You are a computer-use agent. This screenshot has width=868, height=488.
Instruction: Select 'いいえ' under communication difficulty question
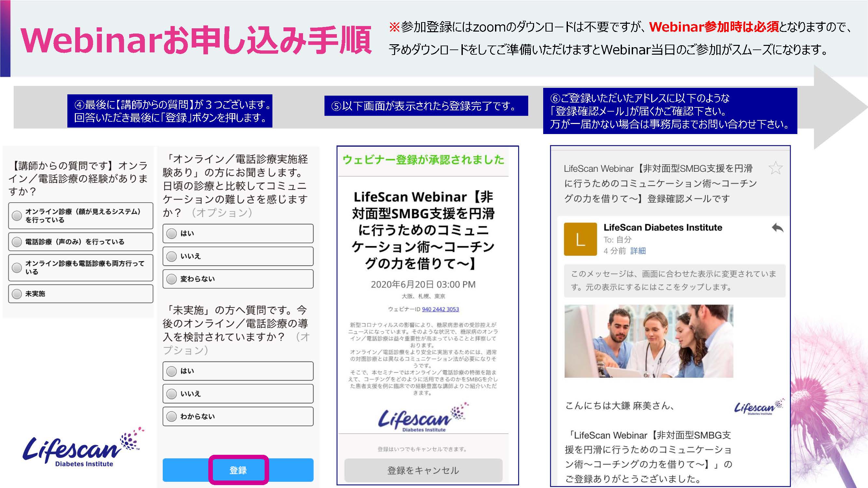pos(238,256)
